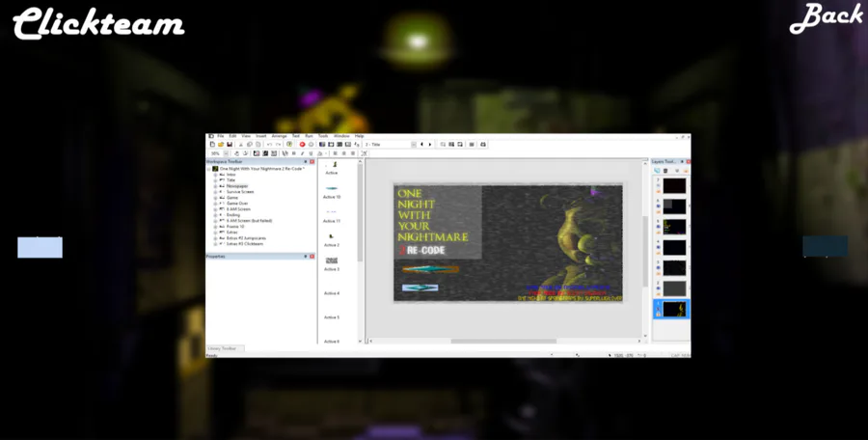Toggle visibility eye of layer 5

pyautogui.click(x=658, y=226)
